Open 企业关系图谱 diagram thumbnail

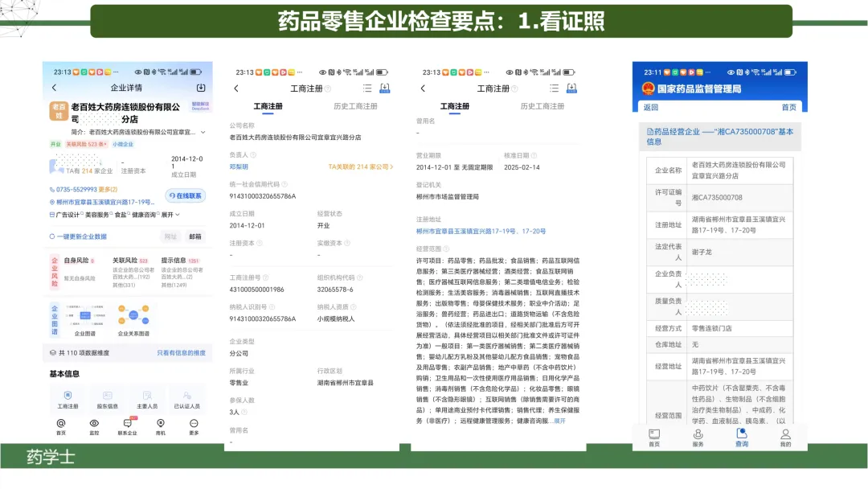133,316
